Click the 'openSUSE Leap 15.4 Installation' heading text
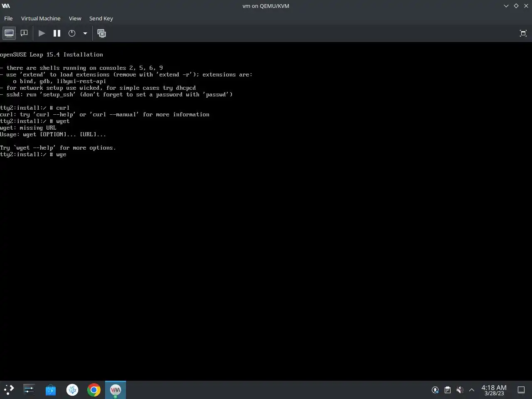This screenshot has width=532, height=399. (52, 54)
